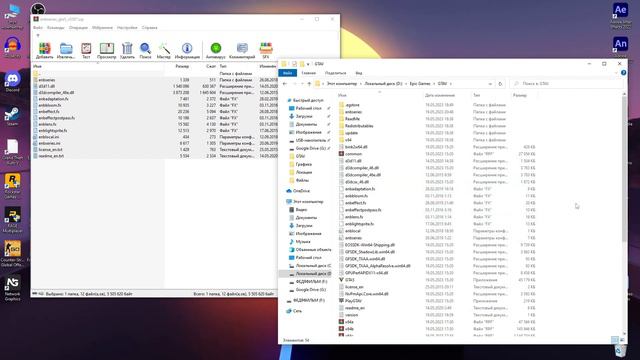Open Discord desktop shortcut
This screenshot has width=640, height=360.
(13, 81)
